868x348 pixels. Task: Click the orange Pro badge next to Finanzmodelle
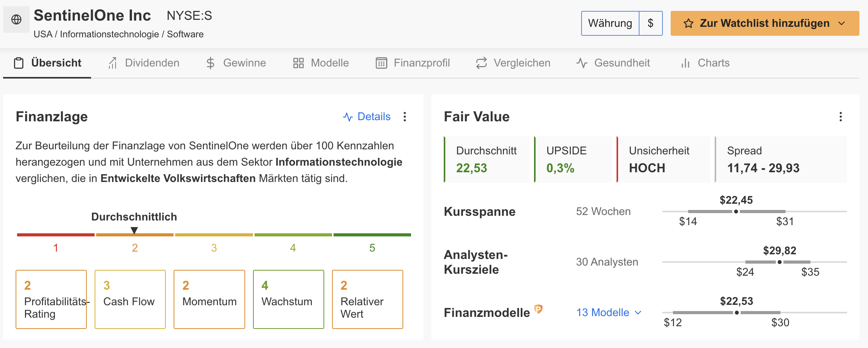538,309
